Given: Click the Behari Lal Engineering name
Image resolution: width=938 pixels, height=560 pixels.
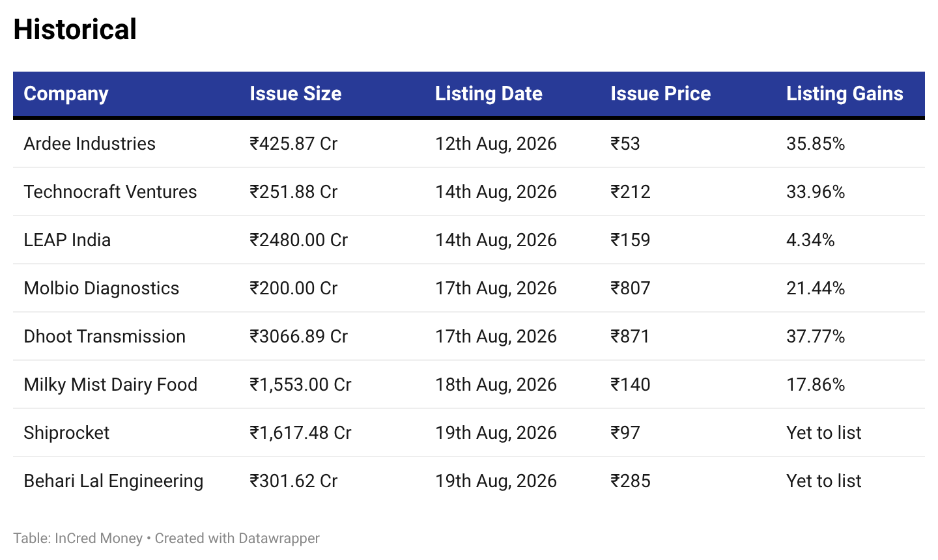Looking at the screenshot, I should (x=113, y=481).
